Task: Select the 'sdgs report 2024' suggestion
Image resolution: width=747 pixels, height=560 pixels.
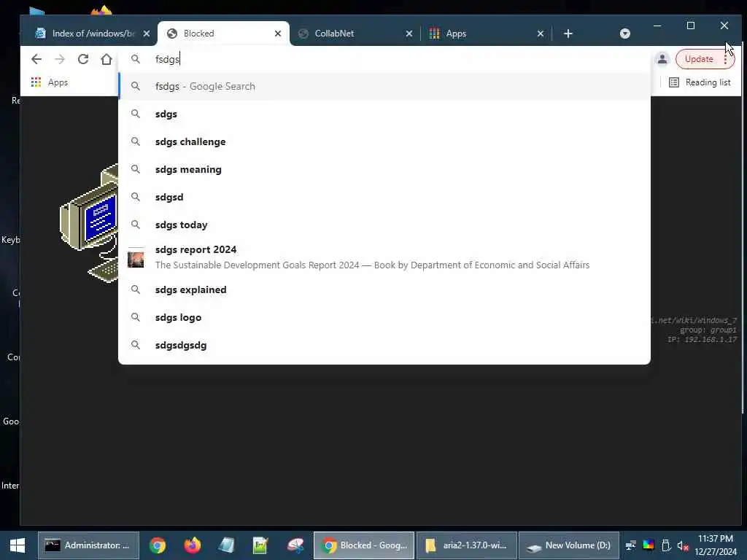Action: tap(384, 257)
